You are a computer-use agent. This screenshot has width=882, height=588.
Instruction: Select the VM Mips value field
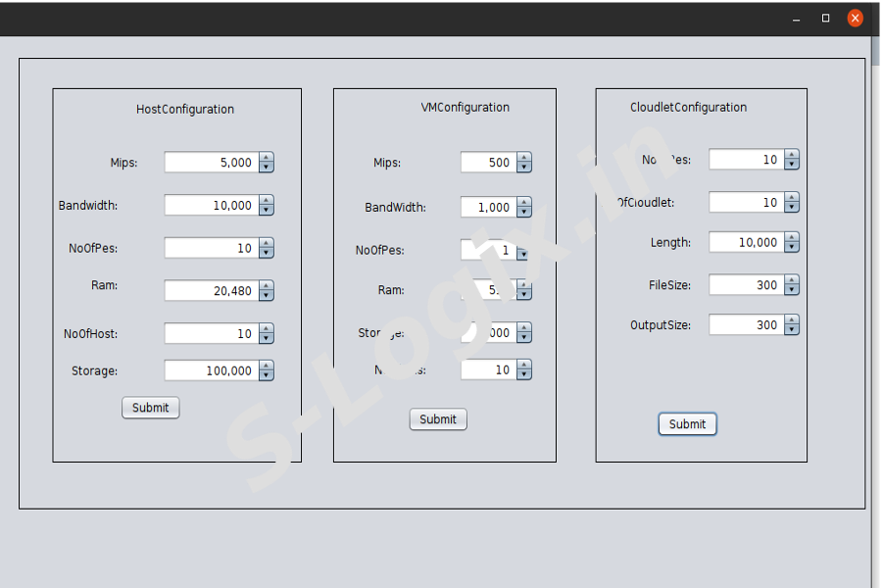tap(488, 163)
